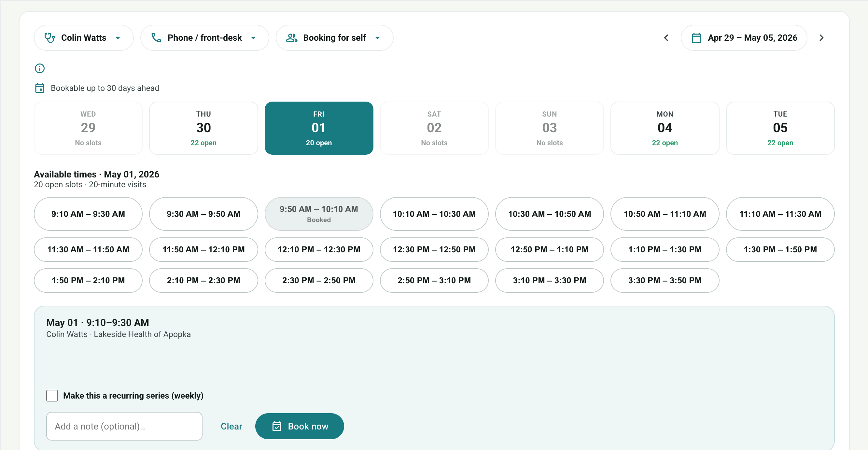Pick the 12:50 PM – 1:10 PM slot

click(549, 249)
